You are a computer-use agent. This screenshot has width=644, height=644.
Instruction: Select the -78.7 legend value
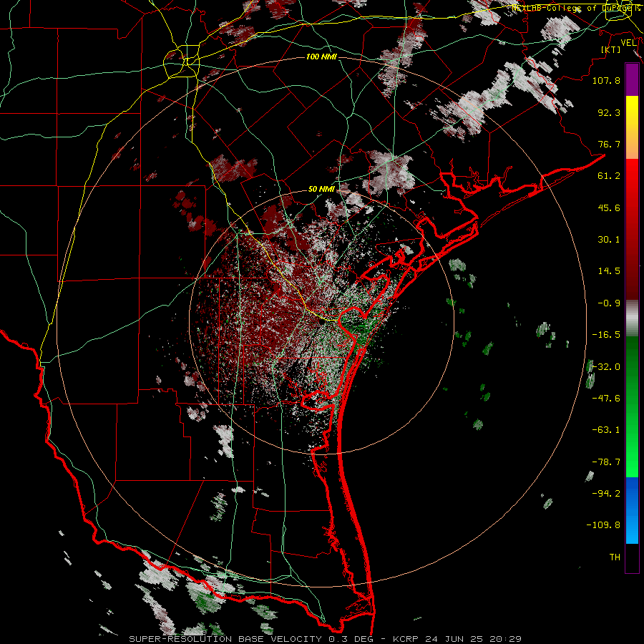(x=606, y=462)
